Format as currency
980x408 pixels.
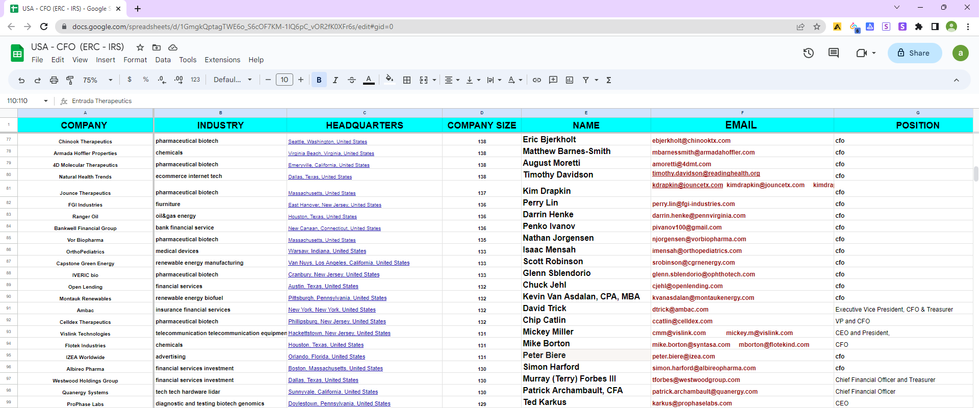tap(130, 80)
